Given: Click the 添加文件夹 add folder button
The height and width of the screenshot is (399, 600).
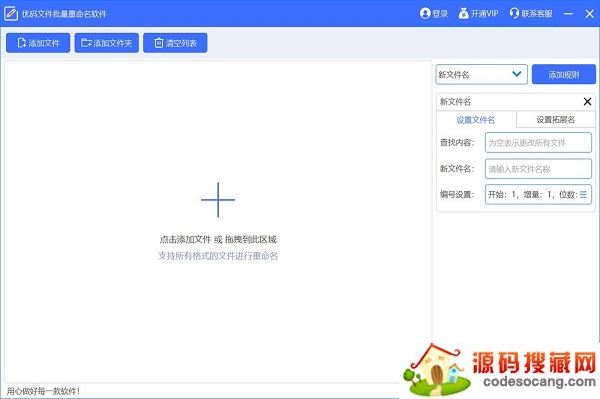Looking at the screenshot, I should pyautogui.click(x=107, y=43).
